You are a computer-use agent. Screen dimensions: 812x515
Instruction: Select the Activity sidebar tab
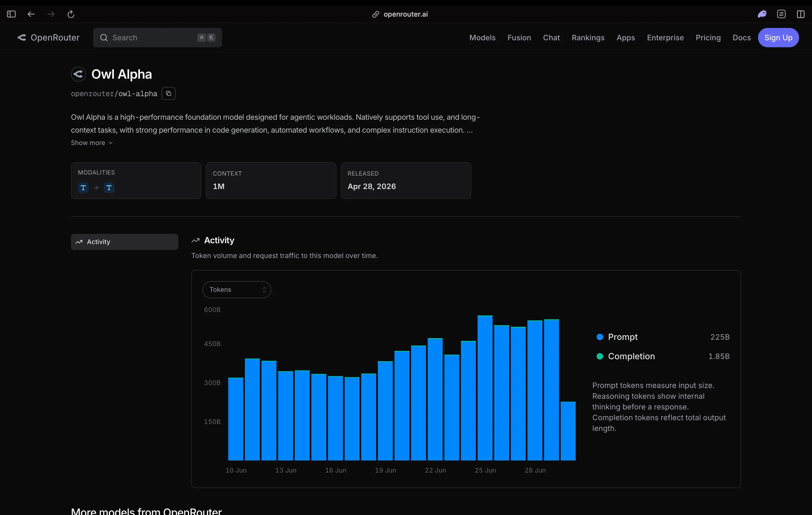coord(124,242)
